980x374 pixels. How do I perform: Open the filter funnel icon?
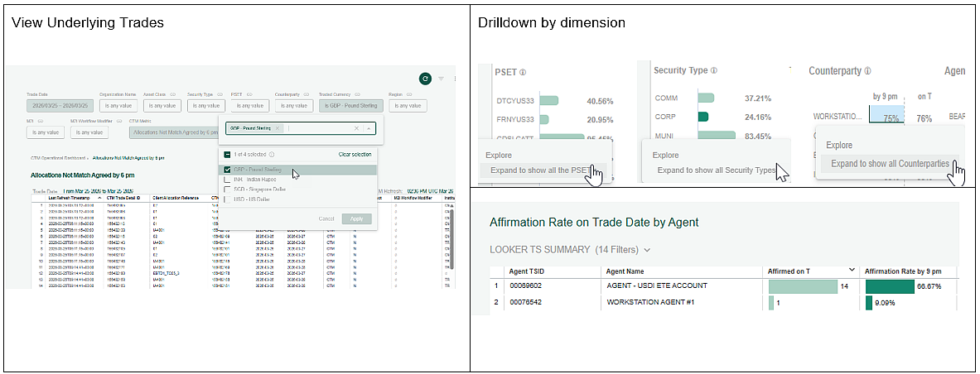442,79
